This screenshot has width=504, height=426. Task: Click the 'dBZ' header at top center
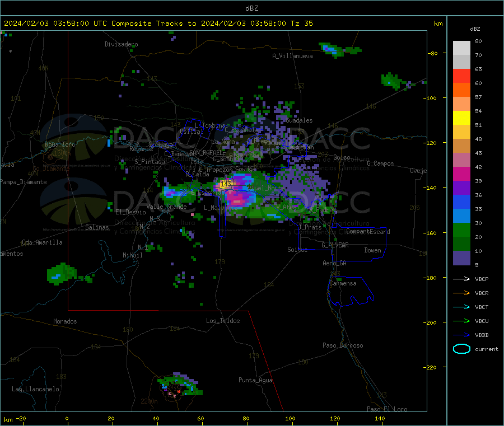coord(251,8)
